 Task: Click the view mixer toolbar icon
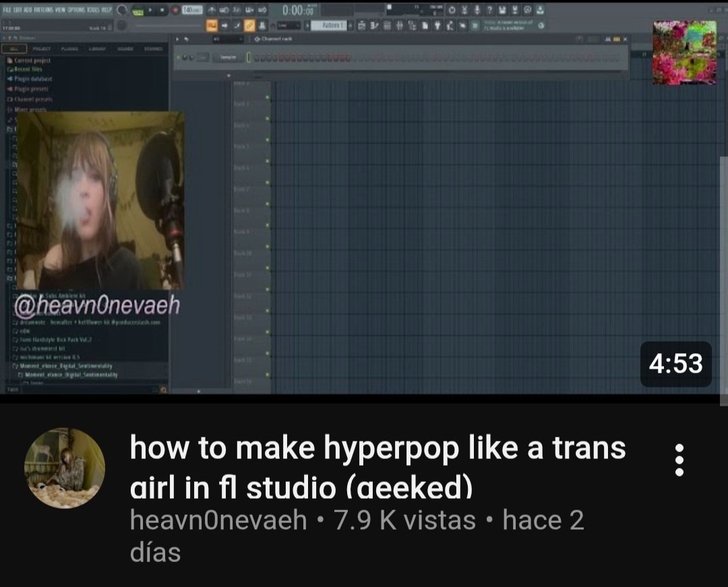pyautogui.click(x=399, y=26)
